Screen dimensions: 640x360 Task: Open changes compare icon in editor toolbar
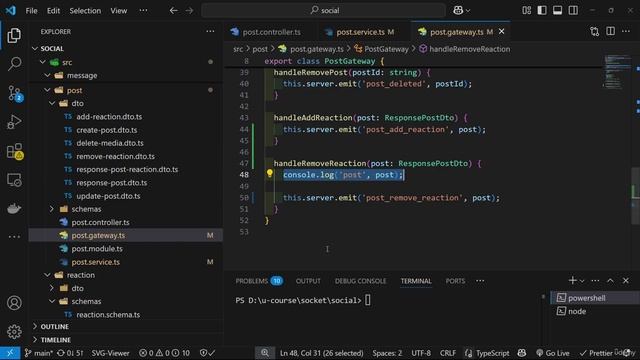click(595, 31)
